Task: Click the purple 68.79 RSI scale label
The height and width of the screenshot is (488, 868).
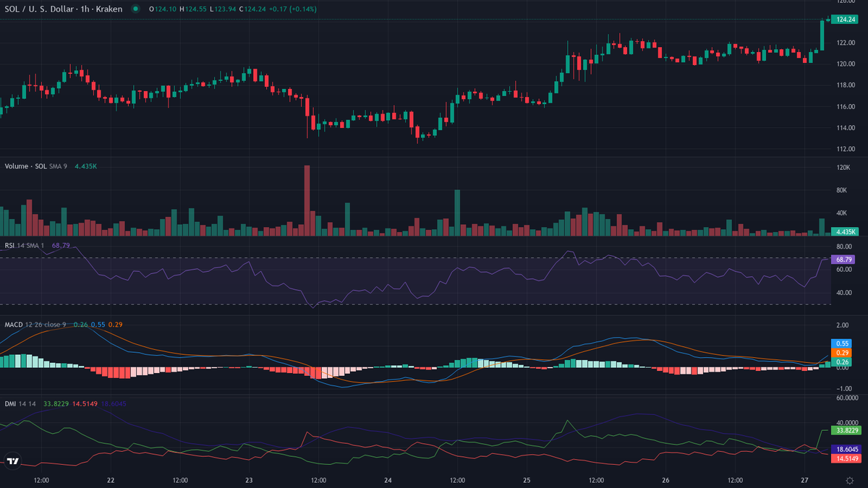Action: pyautogui.click(x=845, y=259)
